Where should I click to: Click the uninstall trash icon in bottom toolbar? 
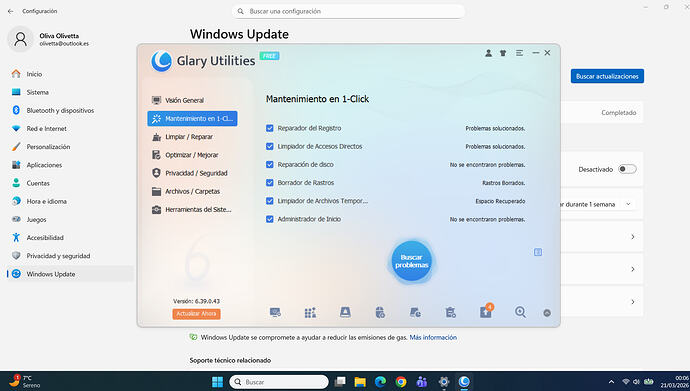coord(450,313)
